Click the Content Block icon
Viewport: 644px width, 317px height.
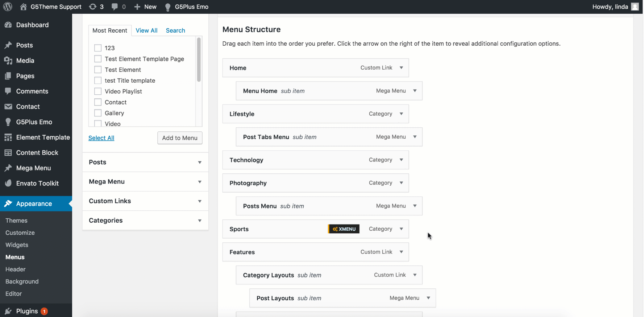[x=8, y=153]
